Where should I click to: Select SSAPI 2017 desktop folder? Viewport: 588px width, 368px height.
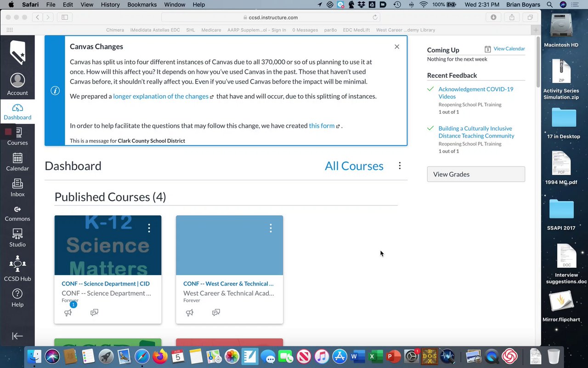[x=561, y=214]
